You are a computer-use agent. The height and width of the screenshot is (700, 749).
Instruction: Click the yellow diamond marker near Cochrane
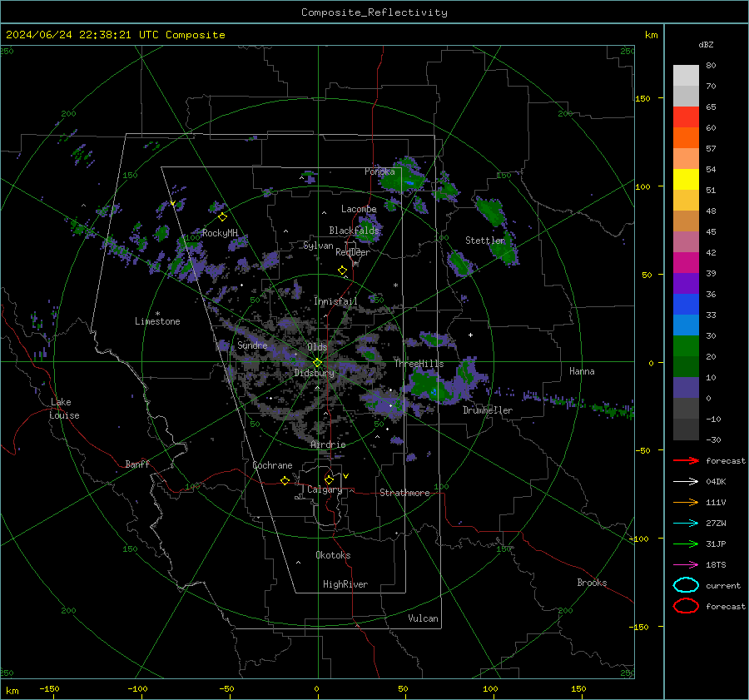coord(285,480)
